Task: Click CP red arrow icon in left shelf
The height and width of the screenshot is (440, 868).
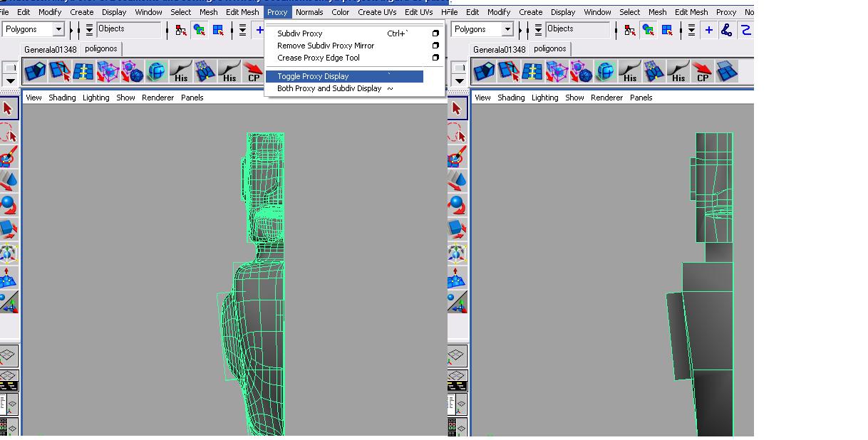Action: click(x=253, y=71)
